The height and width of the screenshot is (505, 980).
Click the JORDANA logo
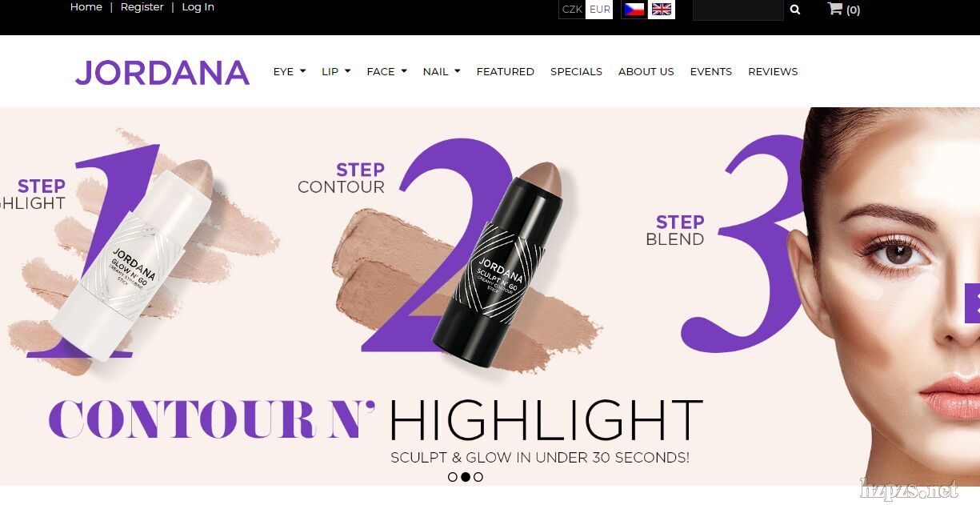(162, 72)
